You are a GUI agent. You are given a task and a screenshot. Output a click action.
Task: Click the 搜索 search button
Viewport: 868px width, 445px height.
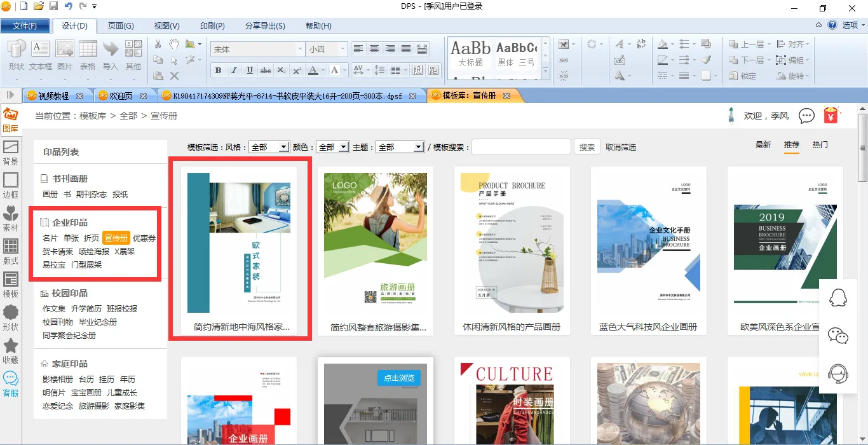[x=587, y=147]
